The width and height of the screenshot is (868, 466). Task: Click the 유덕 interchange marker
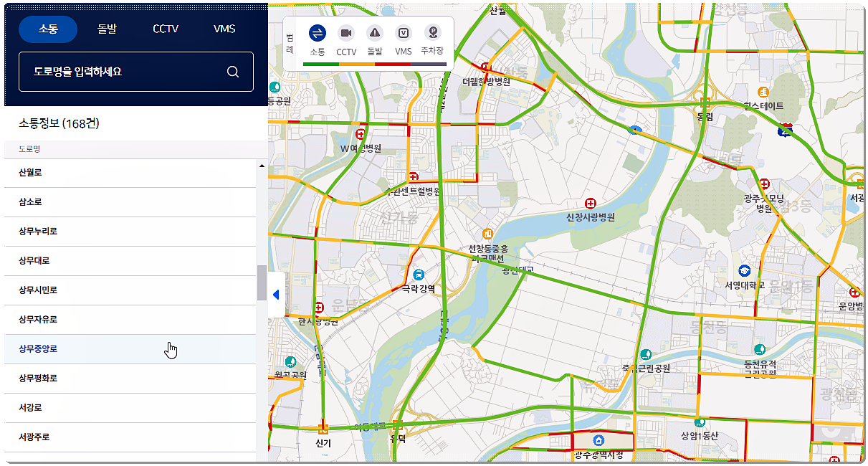(x=397, y=424)
